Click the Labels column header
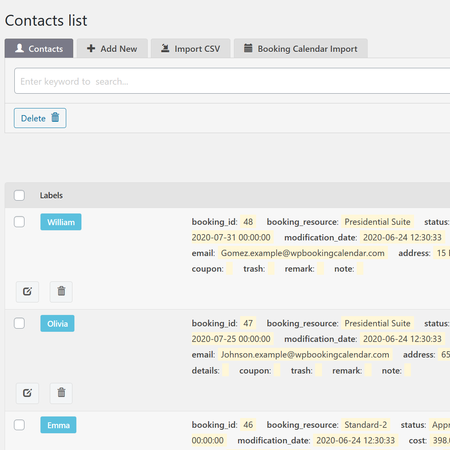Viewport: 450px width, 450px height. click(51, 195)
